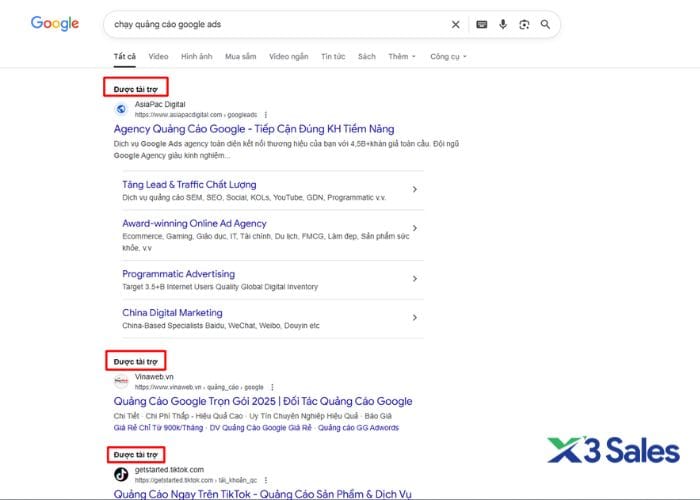The height and width of the screenshot is (500, 700).
Task: Open Quảng Cáo Ngay Trên TikTok headline
Action: (x=262, y=494)
